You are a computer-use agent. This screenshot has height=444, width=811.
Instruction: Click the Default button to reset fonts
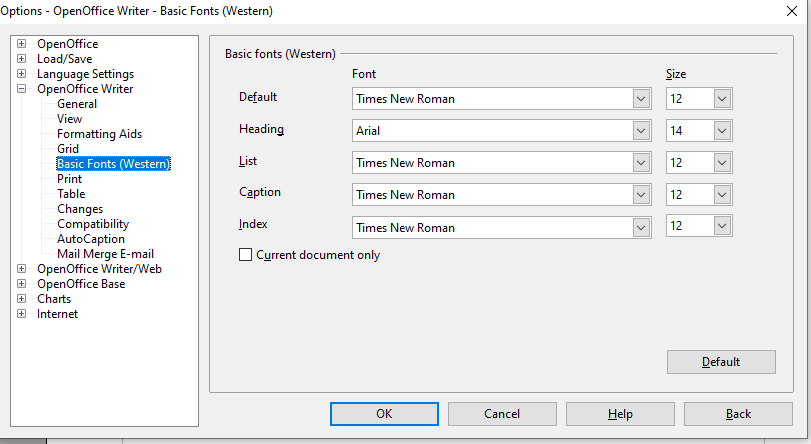point(721,362)
